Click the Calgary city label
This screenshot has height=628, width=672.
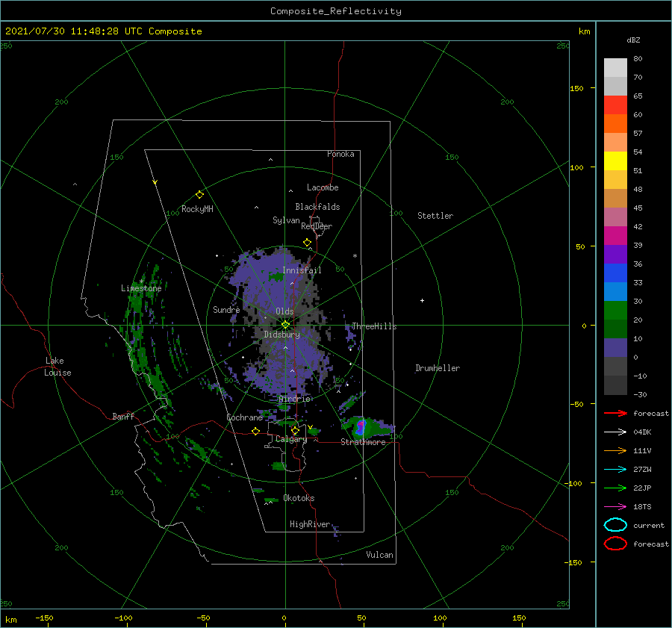(x=291, y=439)
